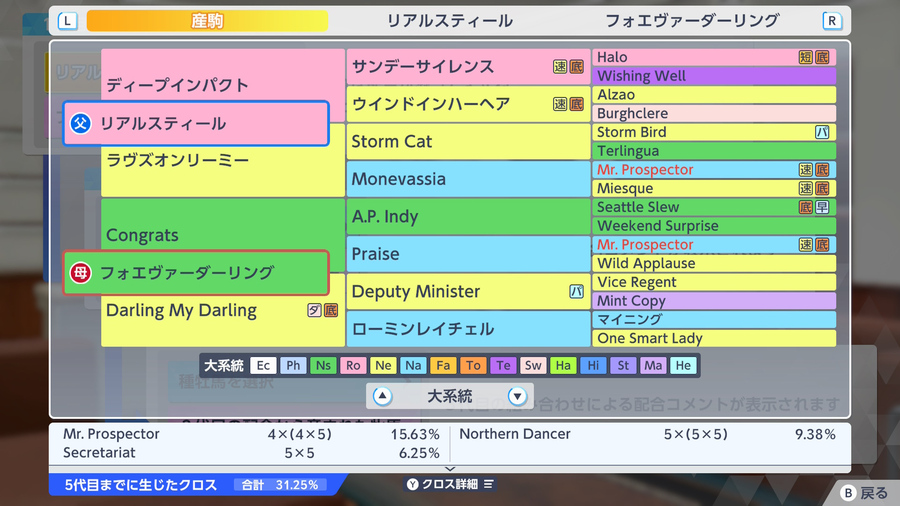Click マイニング in the pedigree
Image resolution: width=900 pixels, height=506 pixels.
coord(714,320)
